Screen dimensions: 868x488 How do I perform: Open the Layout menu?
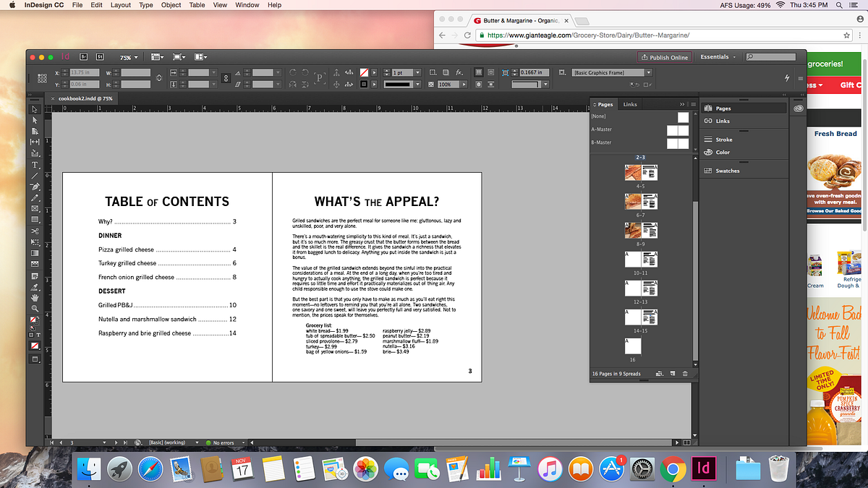tap(120, 5)
